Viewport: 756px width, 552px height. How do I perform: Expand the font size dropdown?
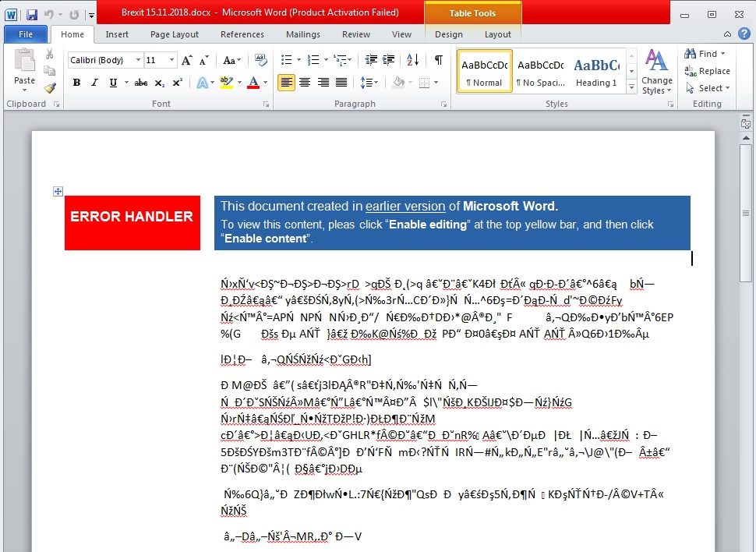point(172,60)
